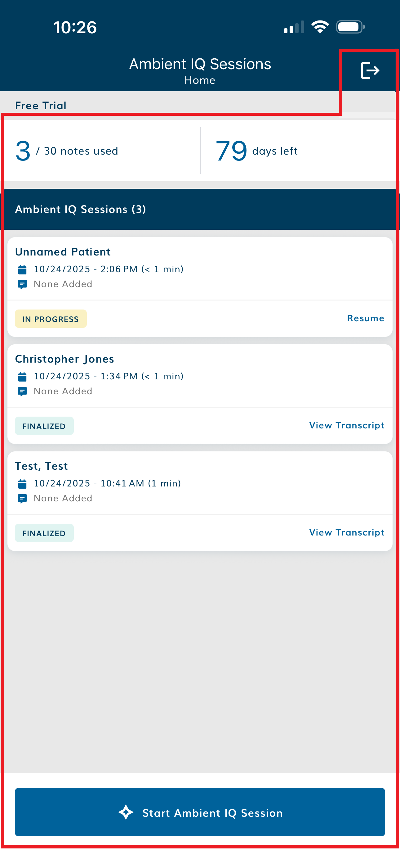
Task: Tap calendar icon on Test, Test card
Action: 22,484
